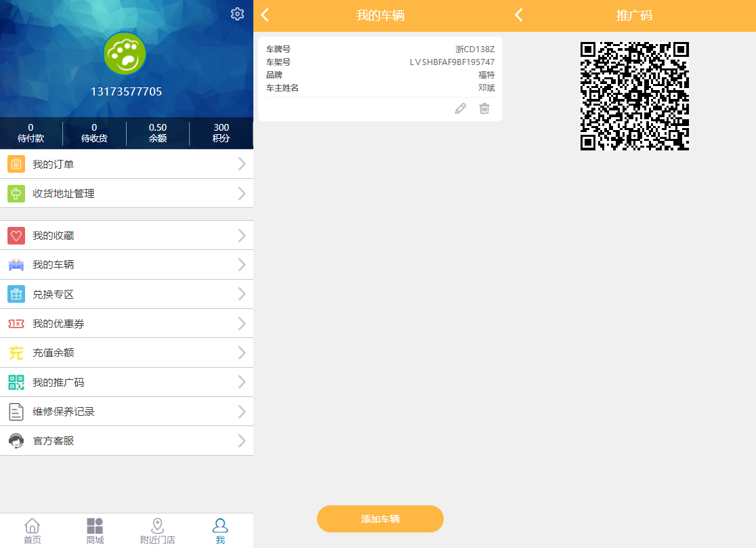Screen dimensions: 756x548
Task: Click the red heart 我的收藏 icon
Action: (x=16, y=236)
